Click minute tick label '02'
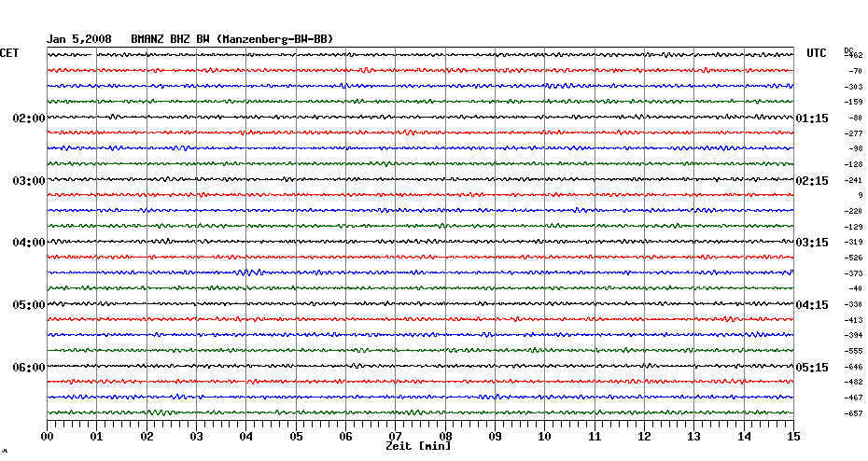The width and height of the screenshot is (868, 461). pos(147,437)
